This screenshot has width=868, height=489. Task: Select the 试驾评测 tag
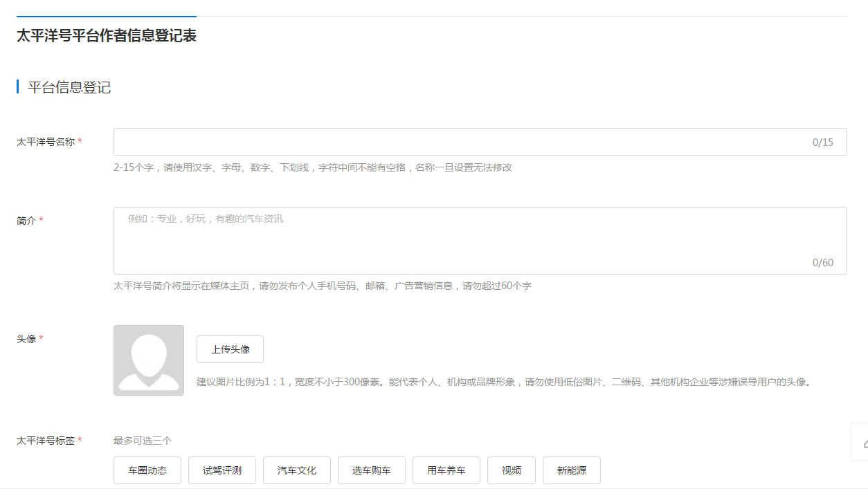(222, 470)
